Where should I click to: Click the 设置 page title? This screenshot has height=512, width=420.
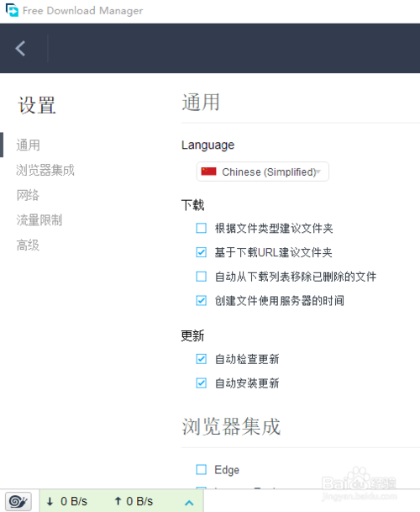37,105
